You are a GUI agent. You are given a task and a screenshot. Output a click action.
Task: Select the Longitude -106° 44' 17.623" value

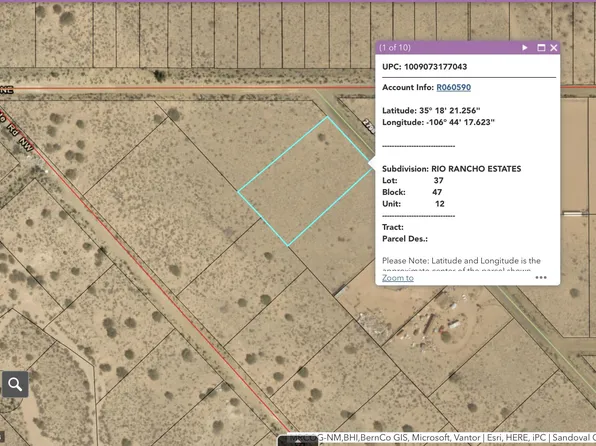click(x=460, y=122)
